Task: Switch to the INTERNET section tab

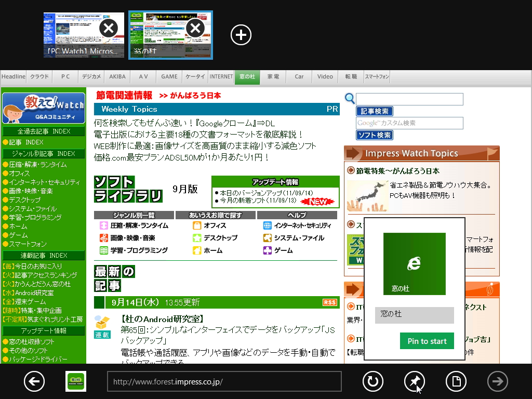Action: [221, 76]
